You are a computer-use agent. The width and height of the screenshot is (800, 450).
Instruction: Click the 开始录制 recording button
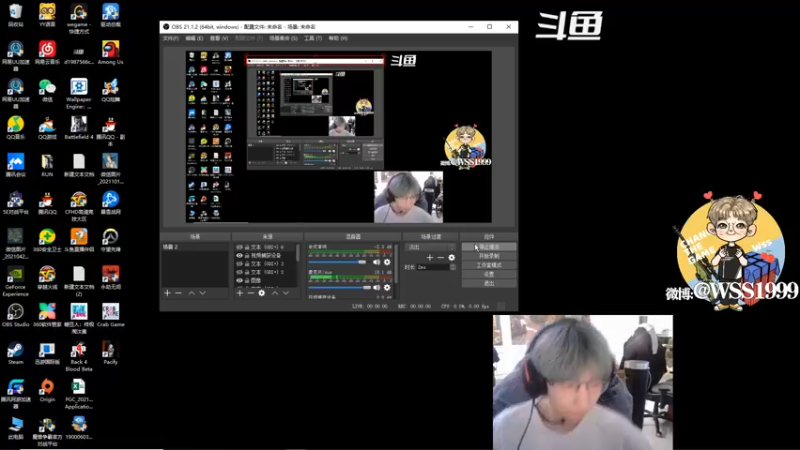(x=489, y=256)
